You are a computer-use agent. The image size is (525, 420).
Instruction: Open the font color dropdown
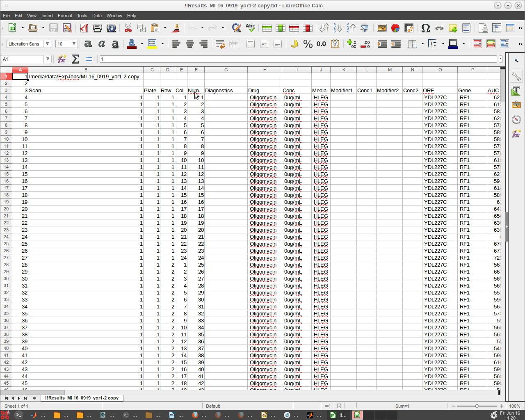coord(142,44)
